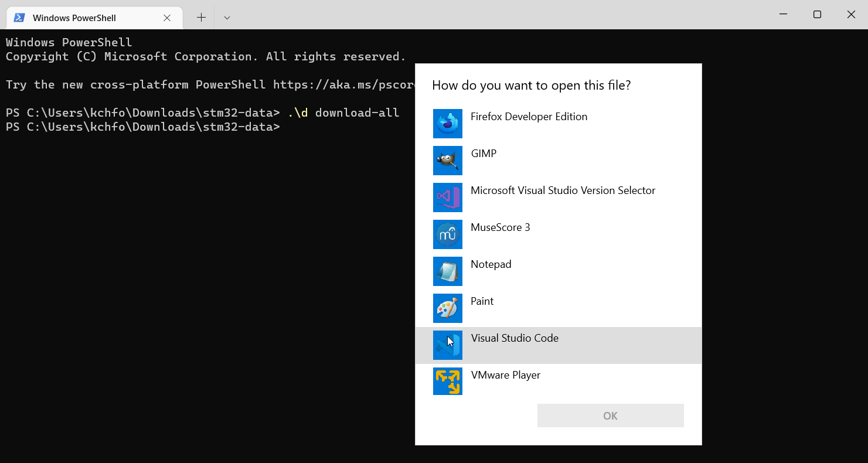
Task: Choose GIMP by its name label
Action: click(x=484, y=154)
